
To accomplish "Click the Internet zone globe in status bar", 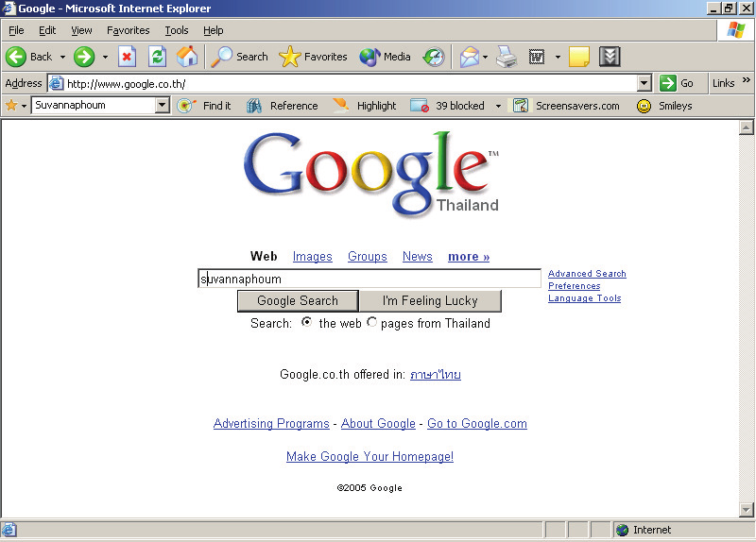I will 623,530.
